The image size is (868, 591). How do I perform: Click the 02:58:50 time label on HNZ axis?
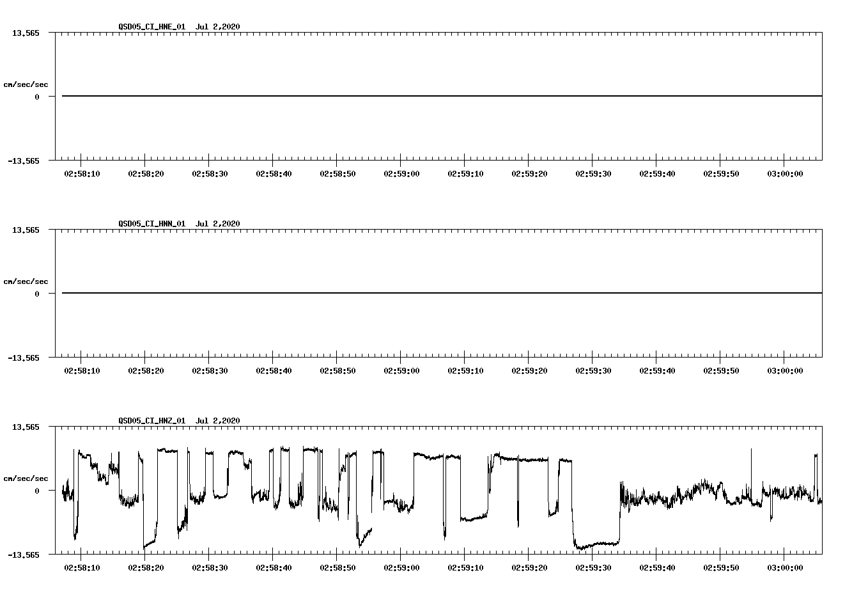[337, 568]
